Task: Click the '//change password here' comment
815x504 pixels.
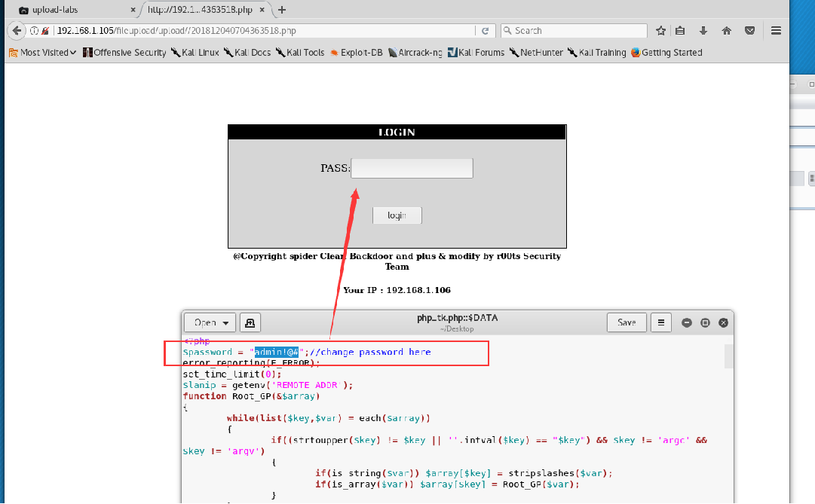Action: point(371,353)
